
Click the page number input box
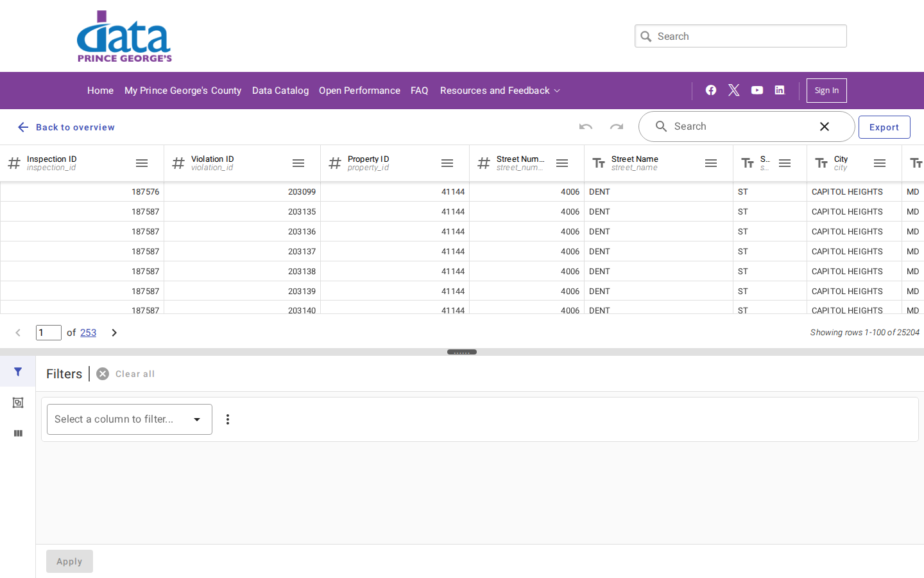[x=49, y=333]
